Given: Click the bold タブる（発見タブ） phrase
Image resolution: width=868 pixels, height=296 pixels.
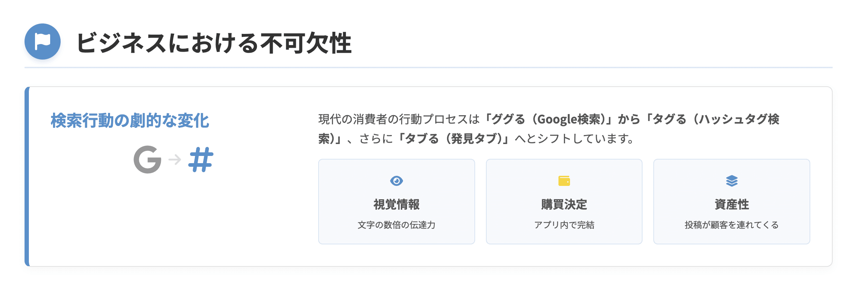Looking at the screenshot, I should coord(455,139).
